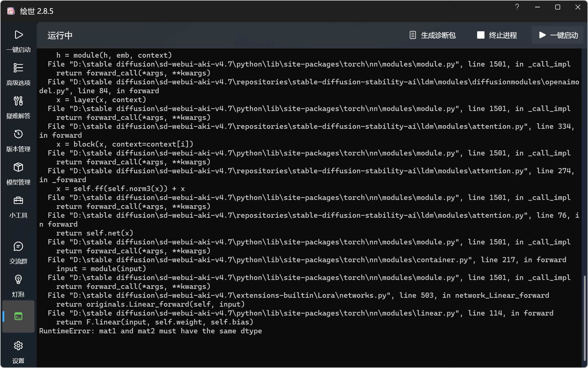Click the help question mark icon
Screen dimensions: 588x368
pos(517,7)
